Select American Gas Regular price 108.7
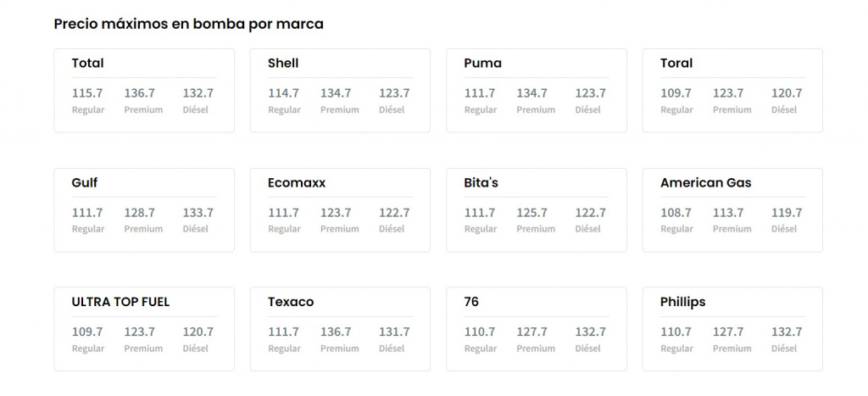 (676, 213)
